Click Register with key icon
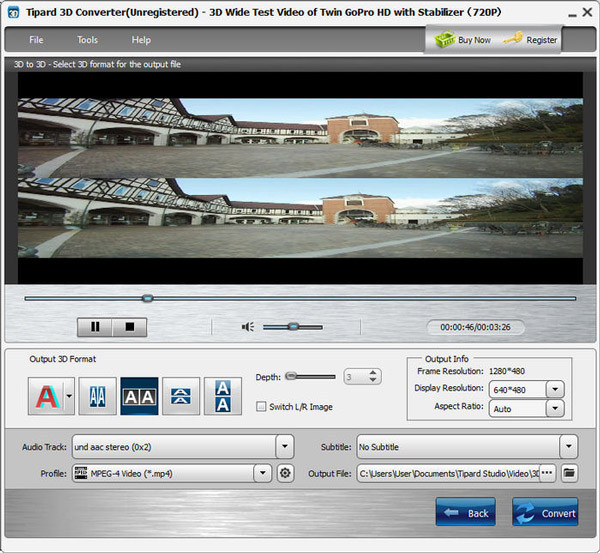The height and width of the screenshot is (553, 600). coord(530,39)
